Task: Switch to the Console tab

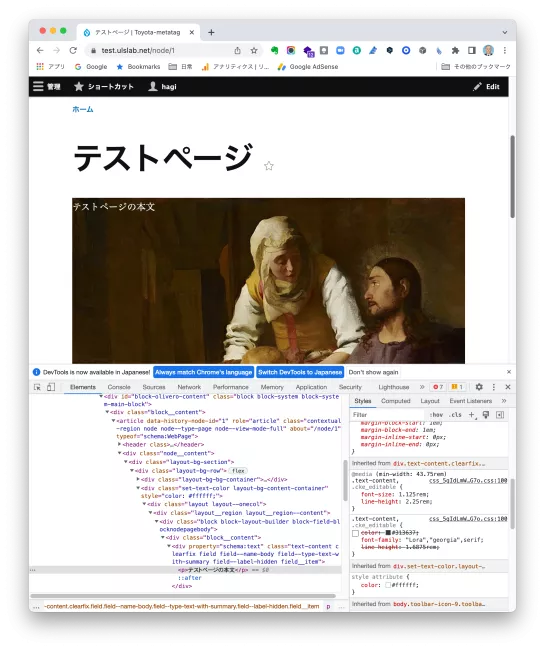Action: click(x=119, y=387)
